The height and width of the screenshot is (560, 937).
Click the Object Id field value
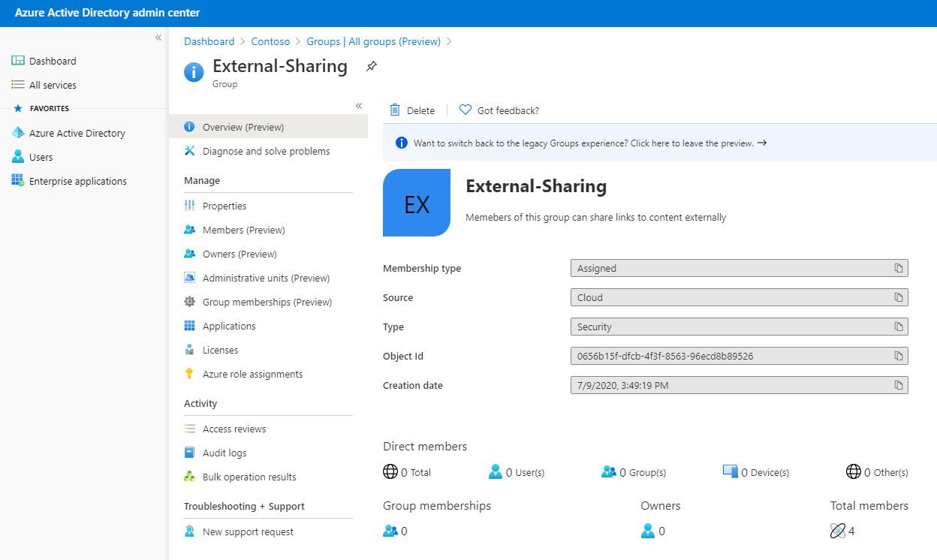740,356
